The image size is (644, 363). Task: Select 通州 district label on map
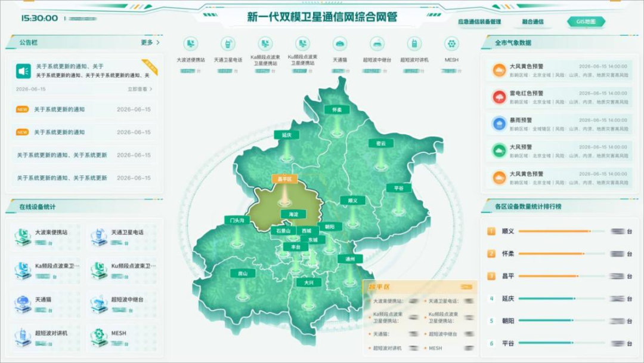click(x=350, y=259)
